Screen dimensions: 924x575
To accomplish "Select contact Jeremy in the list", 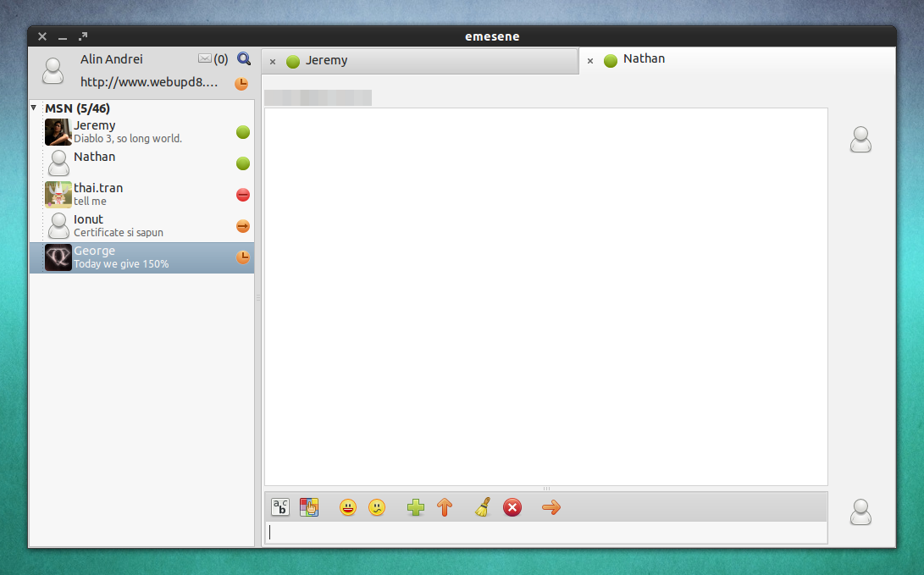I will (x=142, y=132).
